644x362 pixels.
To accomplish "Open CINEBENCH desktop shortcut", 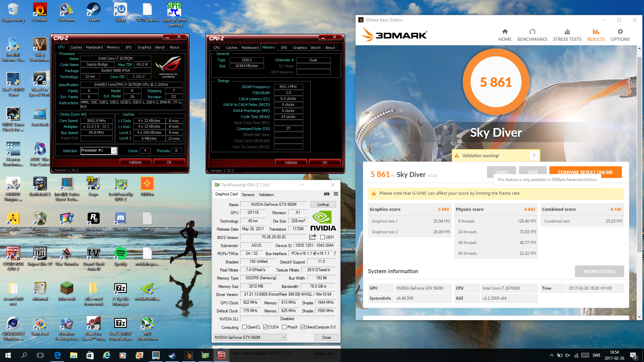I will (x=13, y=328).
